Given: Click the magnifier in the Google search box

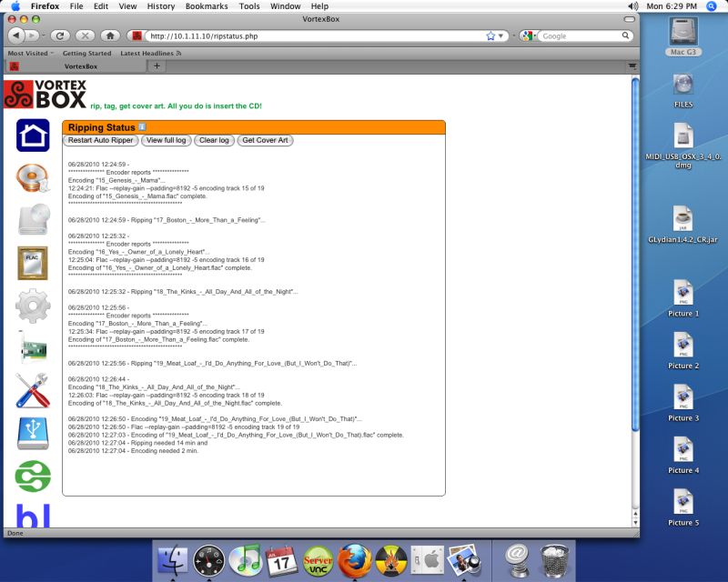Looking at the screenshot, I should pos(625,35).
